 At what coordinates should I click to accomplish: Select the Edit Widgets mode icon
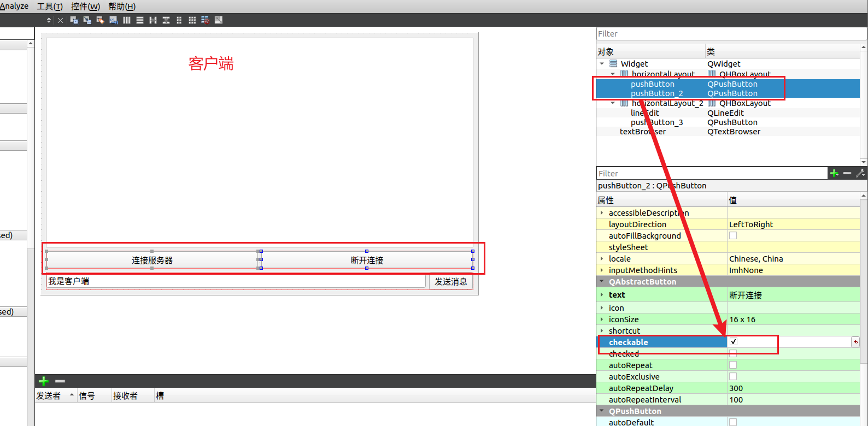point(74,20)
